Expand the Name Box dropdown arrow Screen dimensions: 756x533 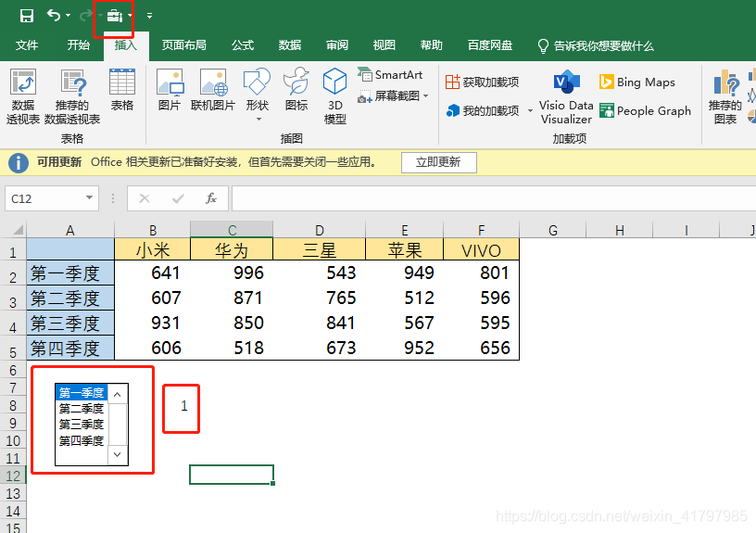pos(89,197)
